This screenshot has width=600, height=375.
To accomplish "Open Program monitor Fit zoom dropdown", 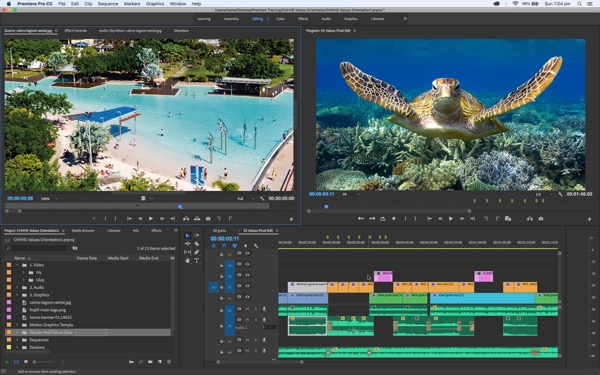I will point(351,194).
